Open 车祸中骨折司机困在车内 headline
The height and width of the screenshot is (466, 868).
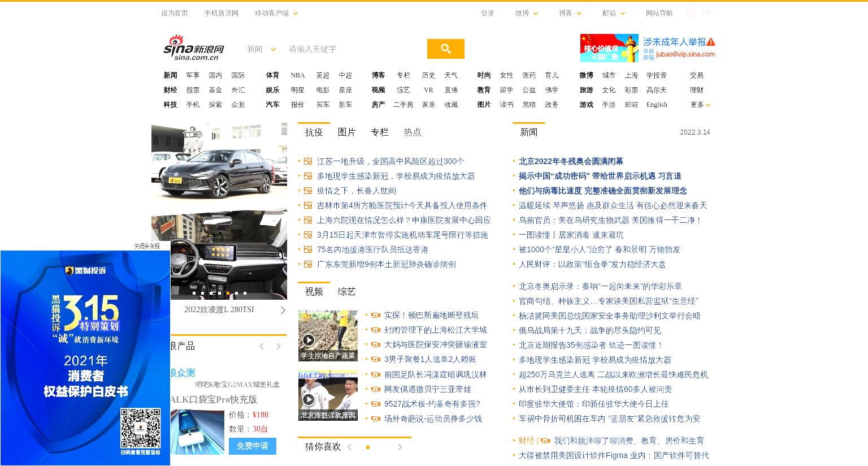click(609, 418)
